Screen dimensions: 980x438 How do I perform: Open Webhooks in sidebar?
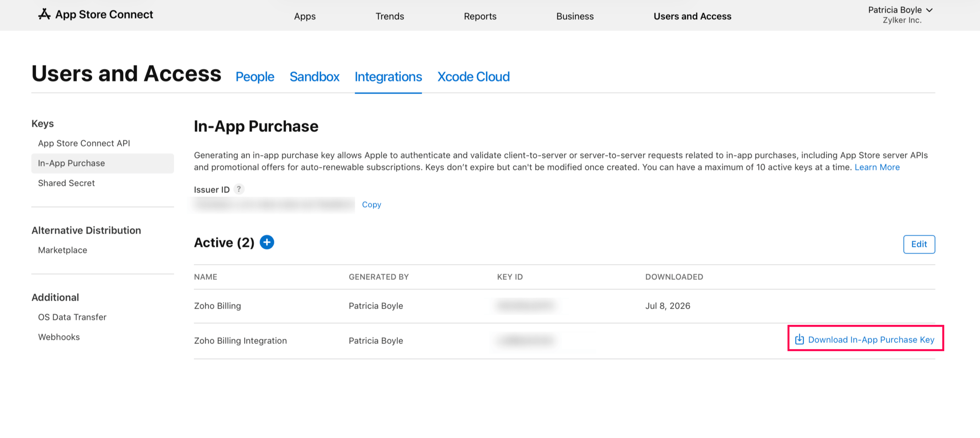(59, 337)
